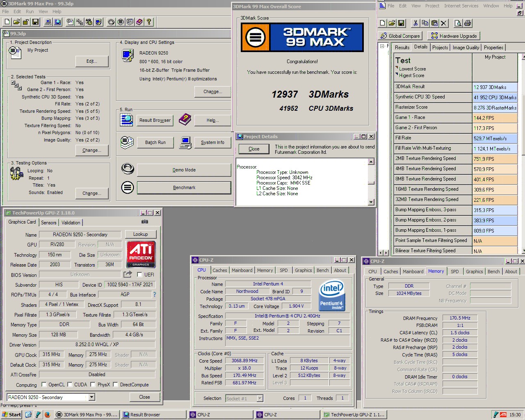Viewport: 525px width, 420px height.
Task: Click the Print icon in Result Browser toolbar
Action: pyautogui.click(x=468, y=23)
